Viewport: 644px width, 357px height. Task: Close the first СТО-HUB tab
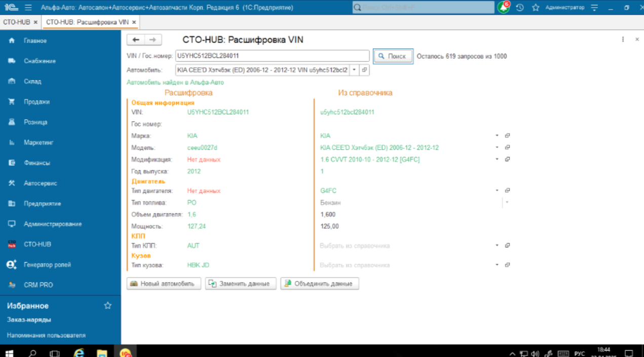[x=35, y=22]
